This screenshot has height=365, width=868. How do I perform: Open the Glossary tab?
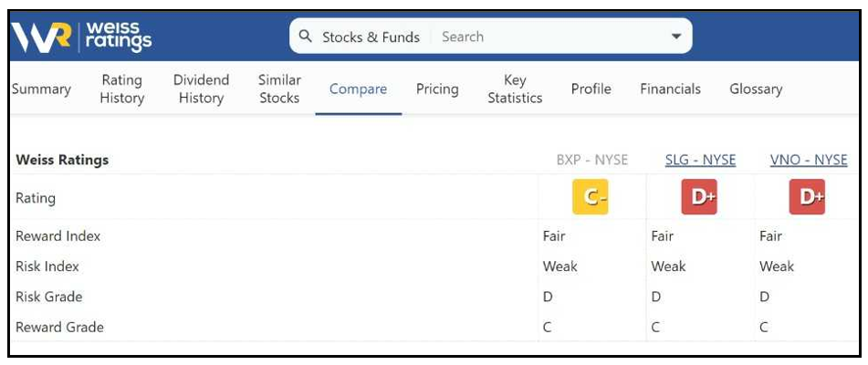tap(756, 89)
